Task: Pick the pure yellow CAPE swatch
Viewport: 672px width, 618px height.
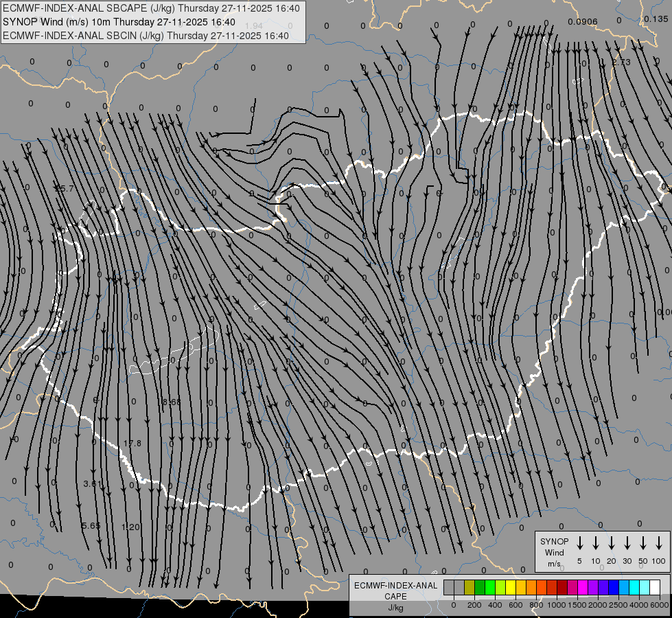Action: pyautogui.click(x=511, y=587)
